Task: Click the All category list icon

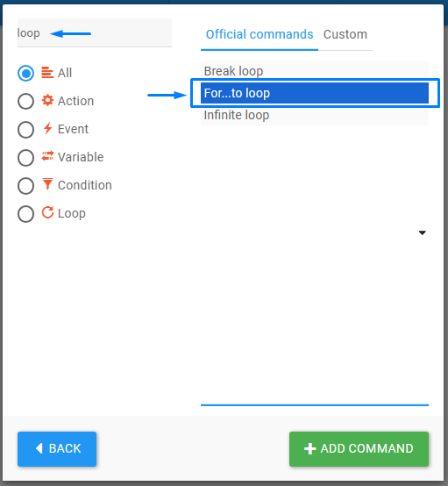Action: (x=47, y=73)
